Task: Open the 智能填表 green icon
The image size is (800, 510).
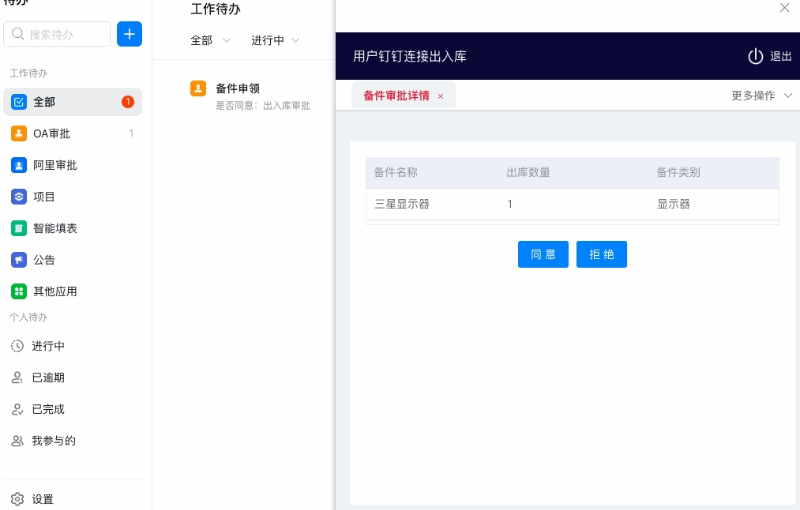Action: click(x=19, y=228)
